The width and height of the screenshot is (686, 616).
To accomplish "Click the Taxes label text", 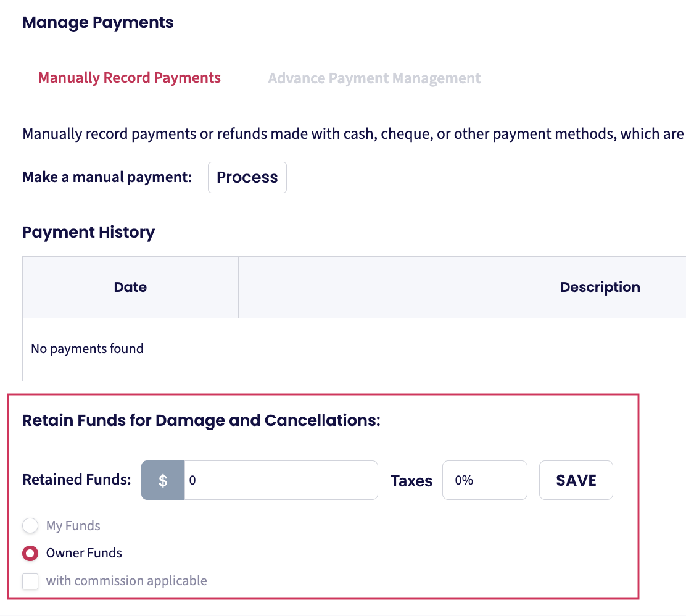I will (411, 481).
